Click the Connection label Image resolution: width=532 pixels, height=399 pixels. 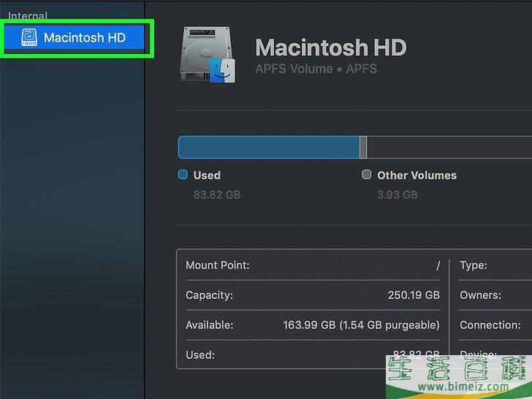[x=490, y=325]
